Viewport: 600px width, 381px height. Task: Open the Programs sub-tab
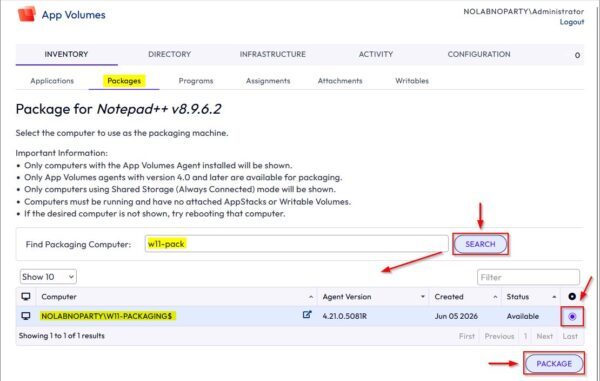coord(196,81)
